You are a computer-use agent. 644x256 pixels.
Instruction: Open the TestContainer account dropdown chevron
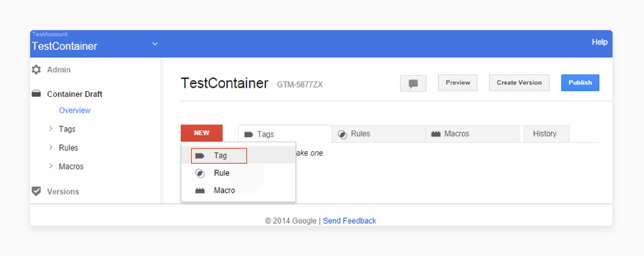pos(155,44)
